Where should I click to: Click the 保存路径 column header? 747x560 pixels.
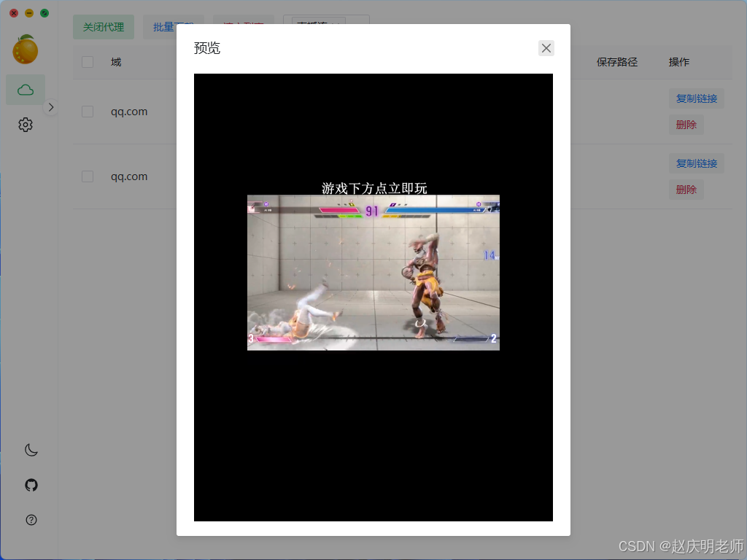(x=617, y=62)
